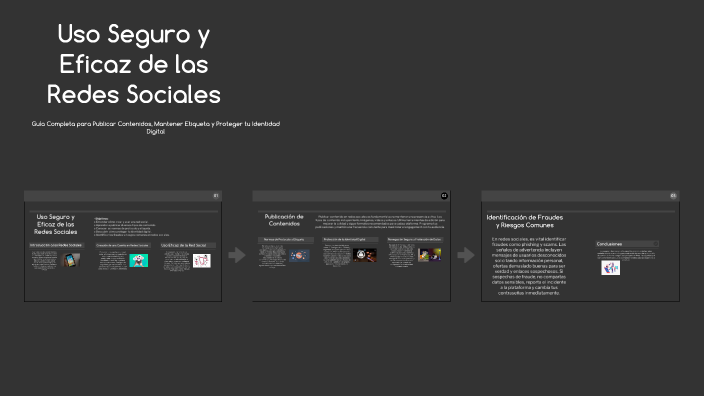Open the Conclusiones topic header in frame 03

click(x=627, y=244)
